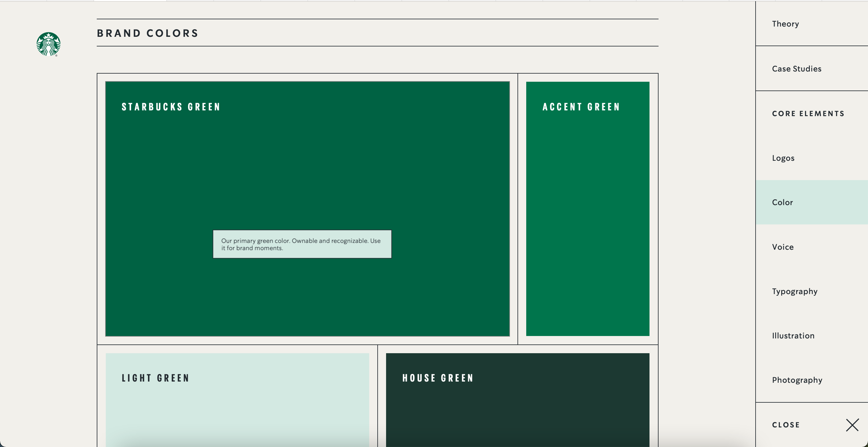Select the Starbucks Green color swatch
Image resolution: width=868 pixels, height=447 pixels.
[x=307, y=209]
